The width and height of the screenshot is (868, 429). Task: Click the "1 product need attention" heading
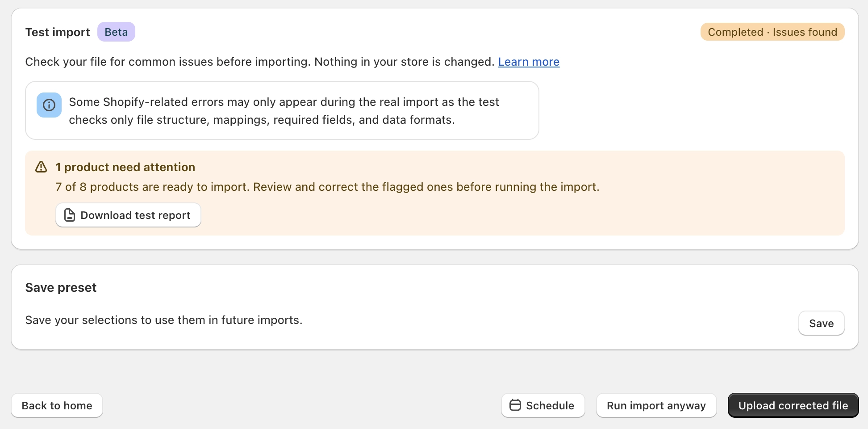pos(125,167)
